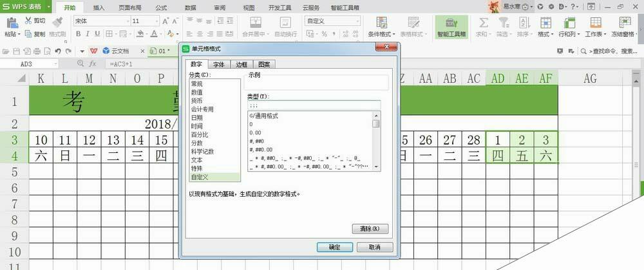Click the open folder icon in the quick toolbar
644x270 pixels.
click(6, 51)
